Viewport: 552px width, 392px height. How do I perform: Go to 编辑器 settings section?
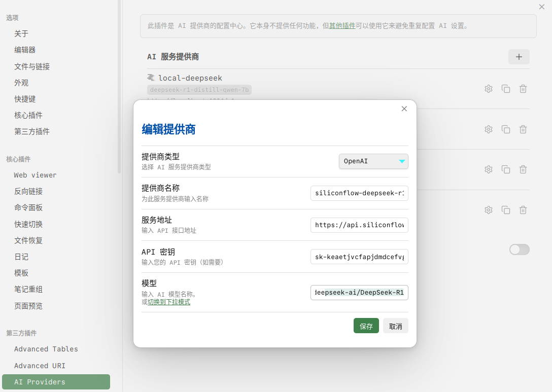click(25, 50)
